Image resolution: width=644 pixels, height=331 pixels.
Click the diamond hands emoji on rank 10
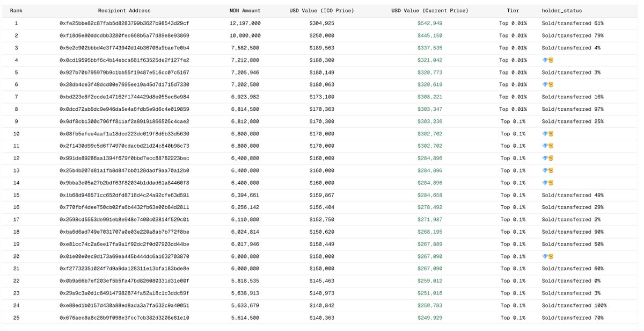point(546,134)
